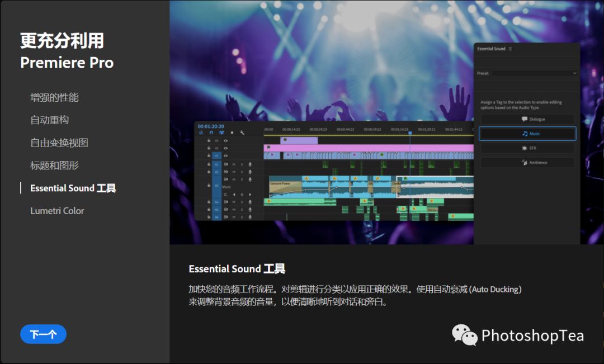Toggle sync lock icon on A1 track

click(226, 164)
